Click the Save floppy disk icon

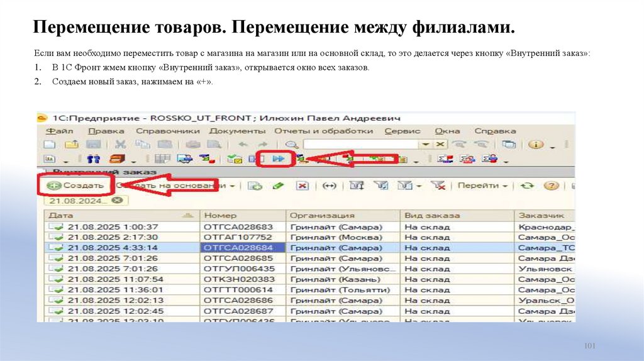[94, 144]
